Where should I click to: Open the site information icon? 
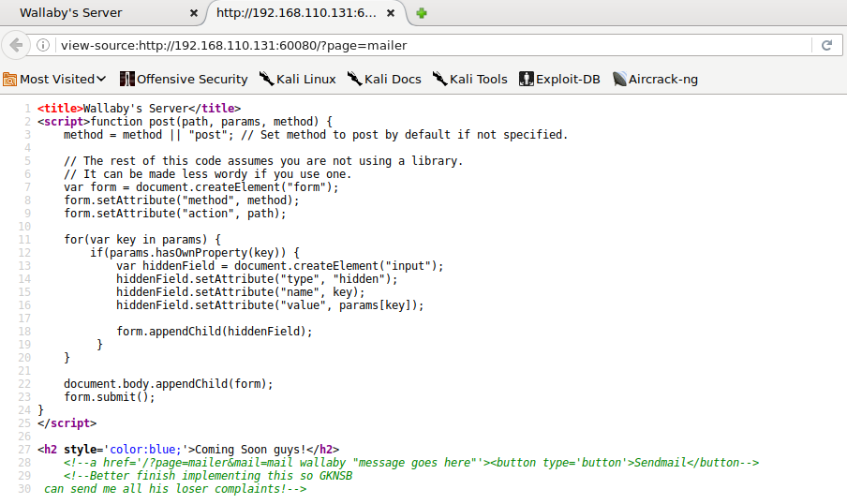(x=43, y=45)
